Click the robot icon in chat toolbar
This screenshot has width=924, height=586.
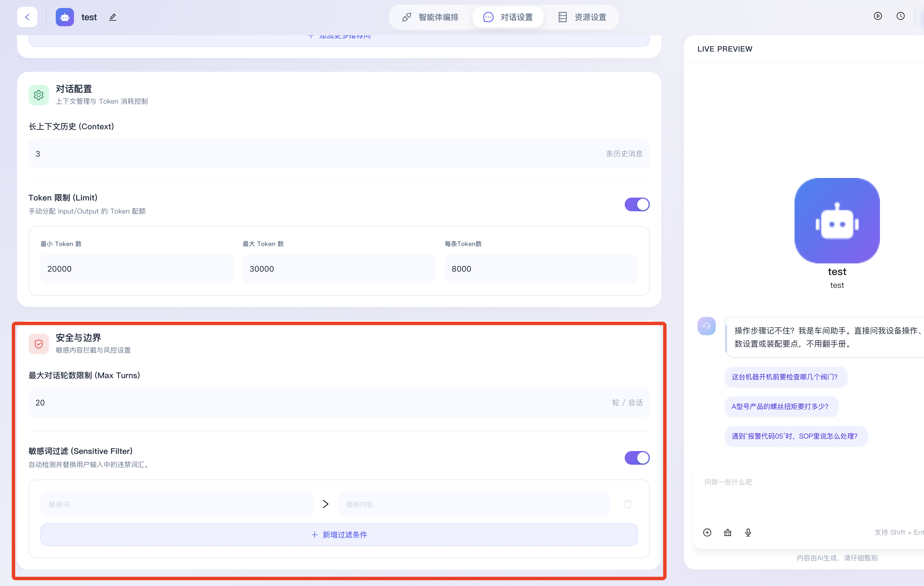point(727,532)
